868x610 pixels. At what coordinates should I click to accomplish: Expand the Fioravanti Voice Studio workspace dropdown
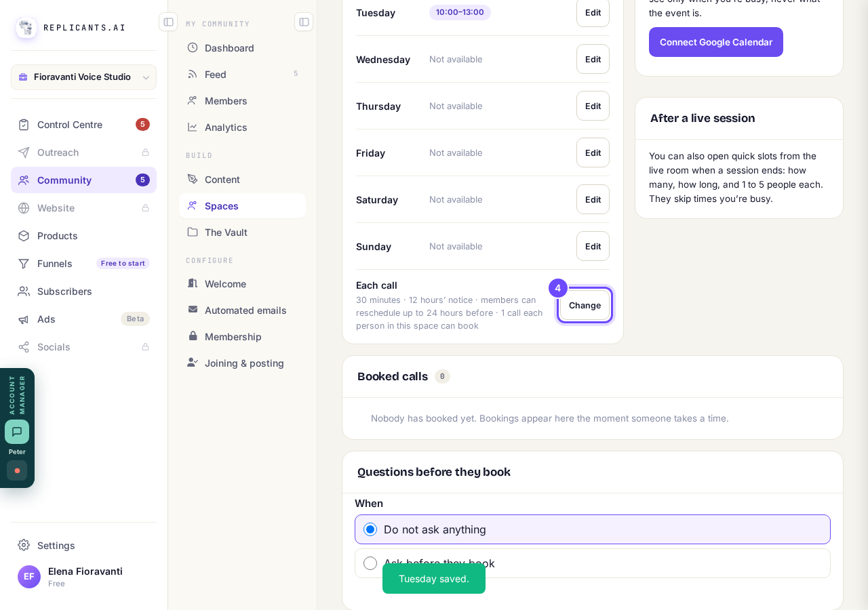pyautogui.click(x=83, y=77)
